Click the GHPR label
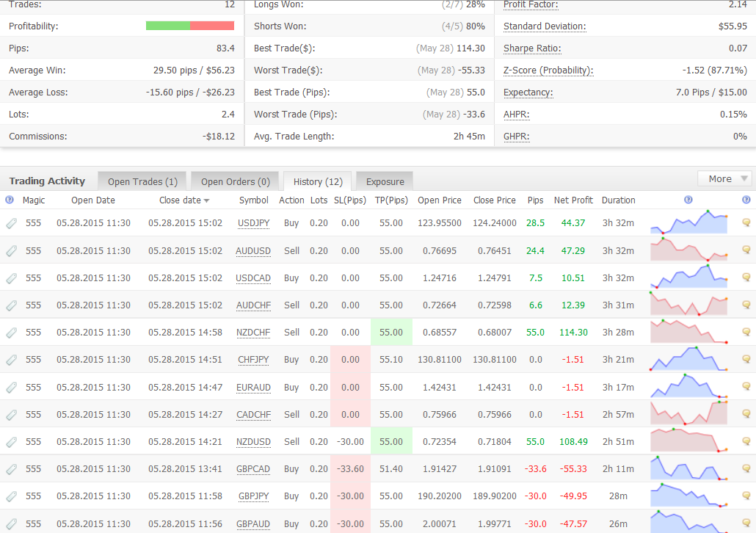 click(x=517, y=137)
